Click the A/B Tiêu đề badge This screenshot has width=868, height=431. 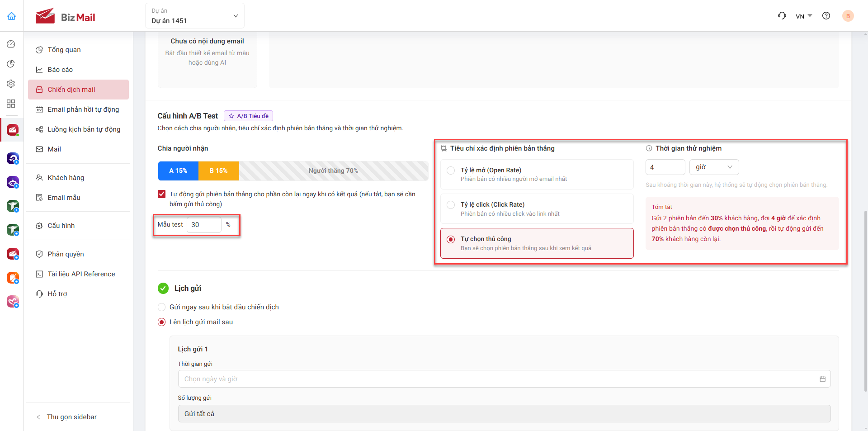248,116
